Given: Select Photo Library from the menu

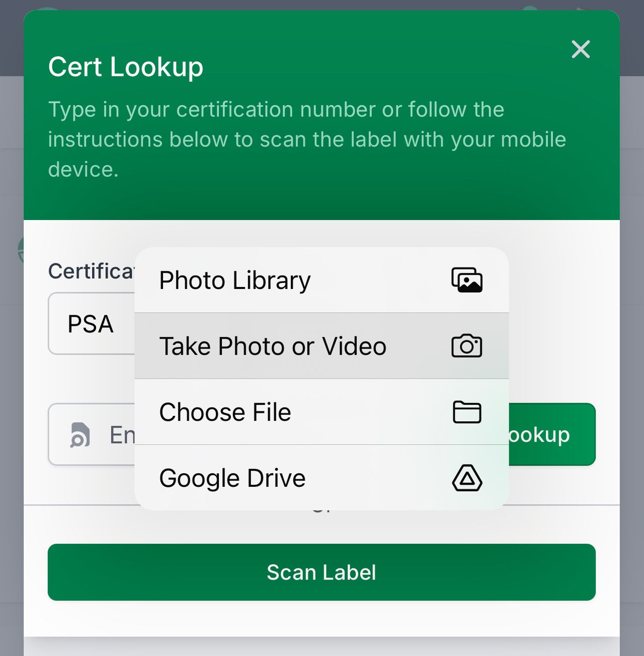Looking at the screenshot, I should click(x=235, y=280).
